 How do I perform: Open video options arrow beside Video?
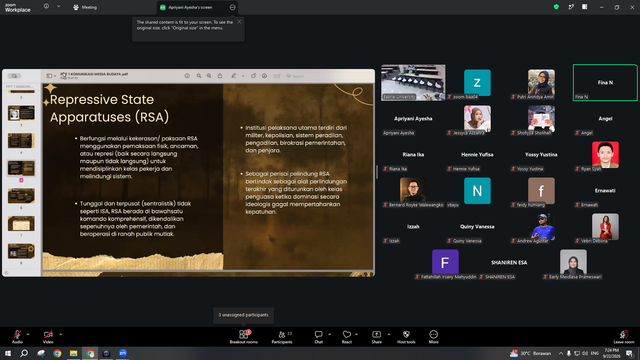(60, 334)
